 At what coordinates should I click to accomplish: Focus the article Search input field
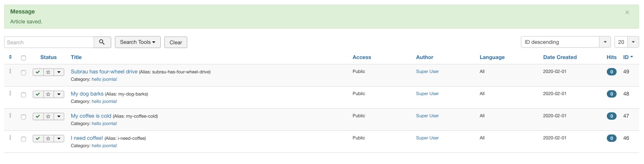coord(49,42)
